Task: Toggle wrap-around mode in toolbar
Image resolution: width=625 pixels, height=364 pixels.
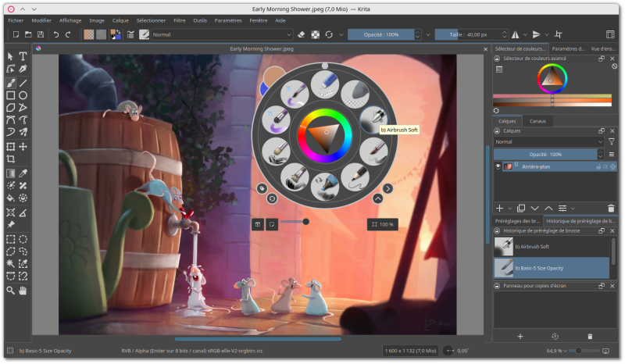Action: [559, 34]
